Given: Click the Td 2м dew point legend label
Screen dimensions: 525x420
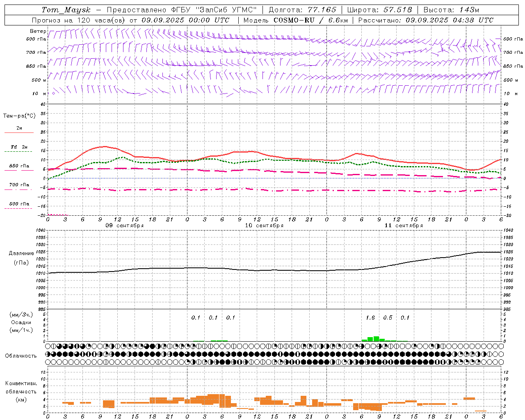Looking at the screenshot, I should 19,147.
